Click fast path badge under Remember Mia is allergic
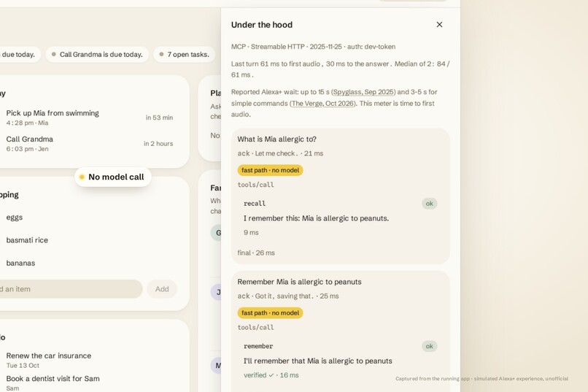588x392 pixels. (270, 313)
